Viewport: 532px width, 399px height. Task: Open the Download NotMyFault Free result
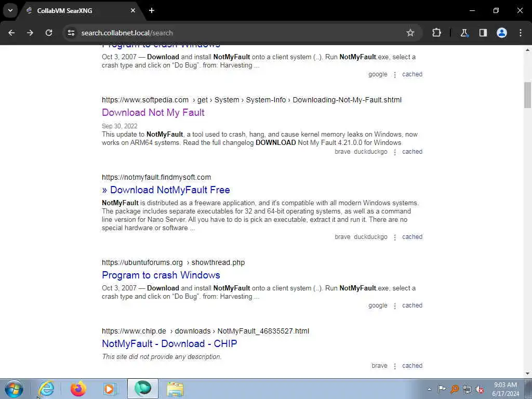pos(166,190)
